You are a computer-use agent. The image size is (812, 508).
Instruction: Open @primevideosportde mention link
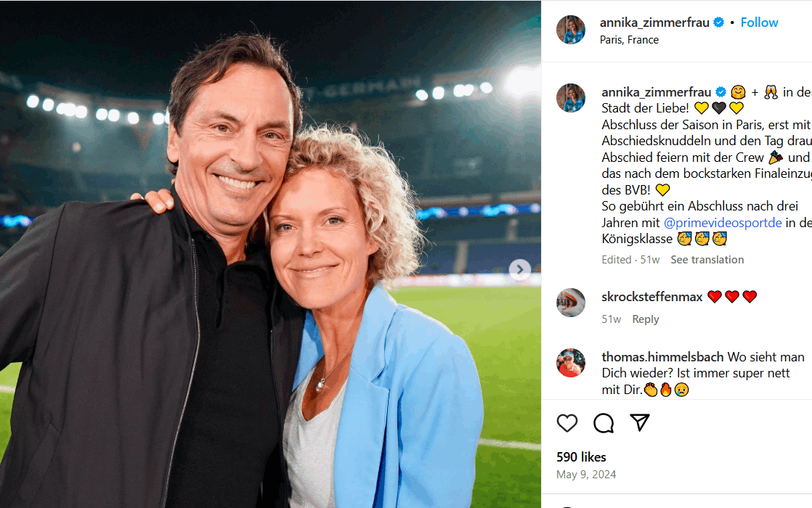pos(723,223)
